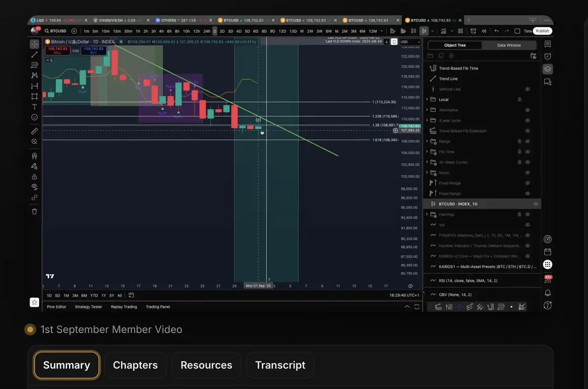Select the 4h timeframe

click(161, 31)
